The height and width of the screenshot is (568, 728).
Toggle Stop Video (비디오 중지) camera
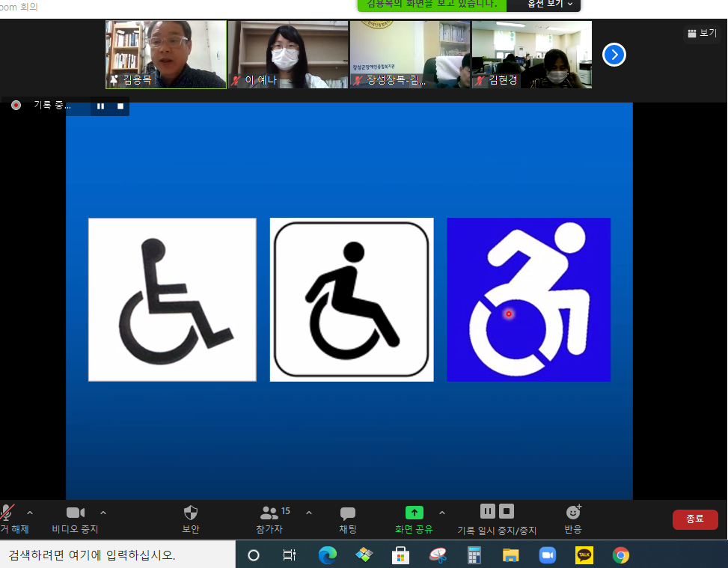(75, 513)
